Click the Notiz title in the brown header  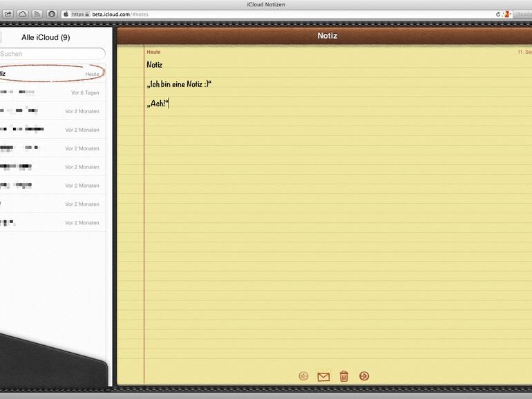(327, 36)
